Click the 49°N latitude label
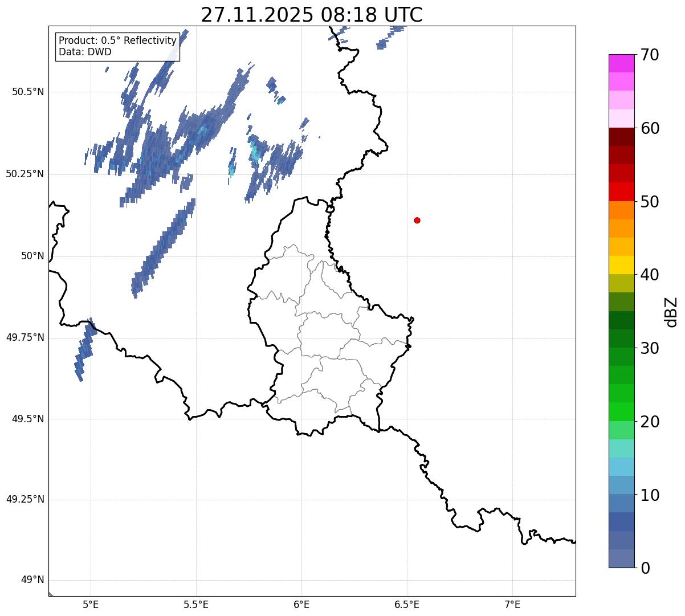Viewport: 685px width, 616px height. tap(32, 580)
